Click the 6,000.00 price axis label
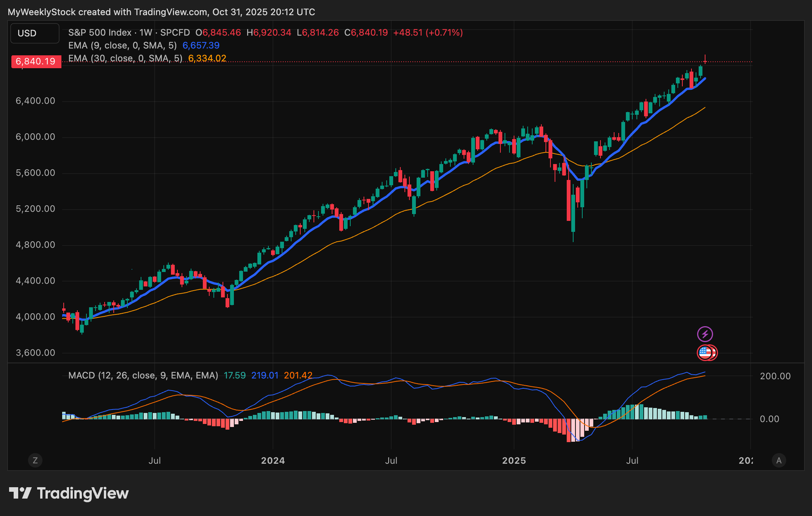The image size is (812, 516). click(x=35, y=137)
